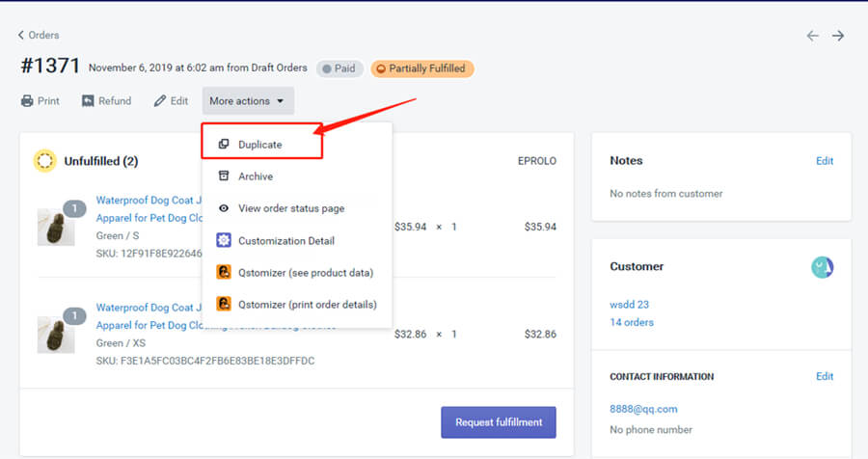The width and height of the screenshot is (868, 459).
Task: Click the Partially Fulfilled badge
Action: pyautogui.click(x=421, y=68)
